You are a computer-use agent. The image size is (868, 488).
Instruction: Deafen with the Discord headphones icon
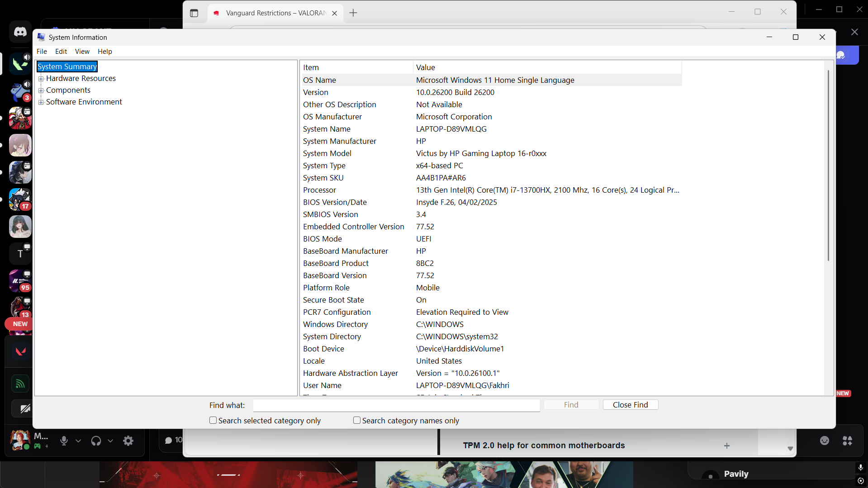tap(96, 441)
